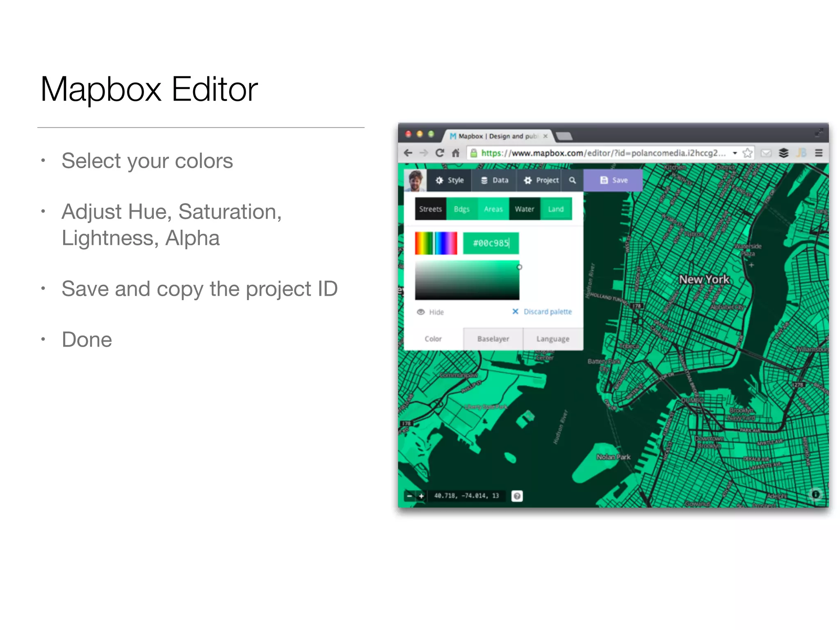
Task: Pick a hue from the rainbow strip
Action: tap(436, 243)
